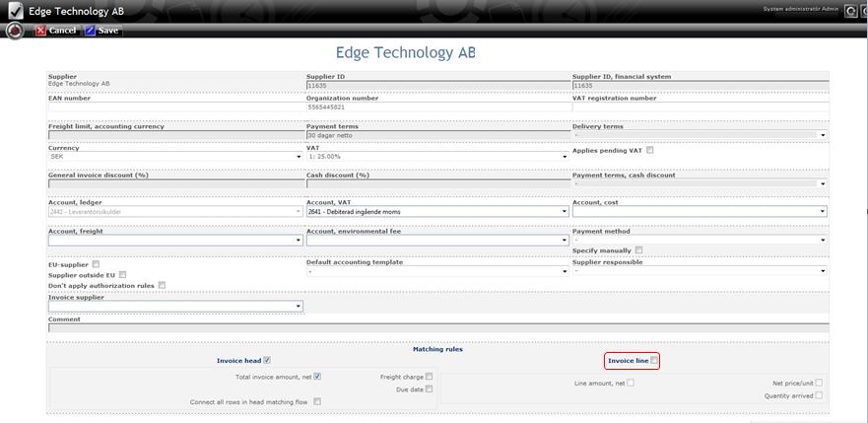Toggle Don't apply authorization rules
The height and width of the screenshot is (423, 868).
coord(162,285)
